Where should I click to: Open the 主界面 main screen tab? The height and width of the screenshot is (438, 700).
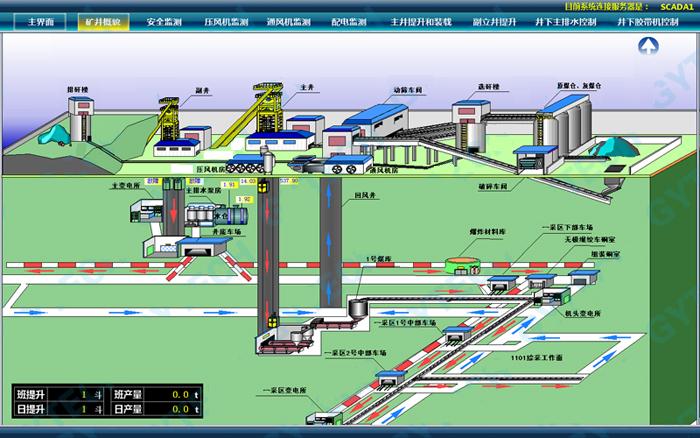point(40,20)
